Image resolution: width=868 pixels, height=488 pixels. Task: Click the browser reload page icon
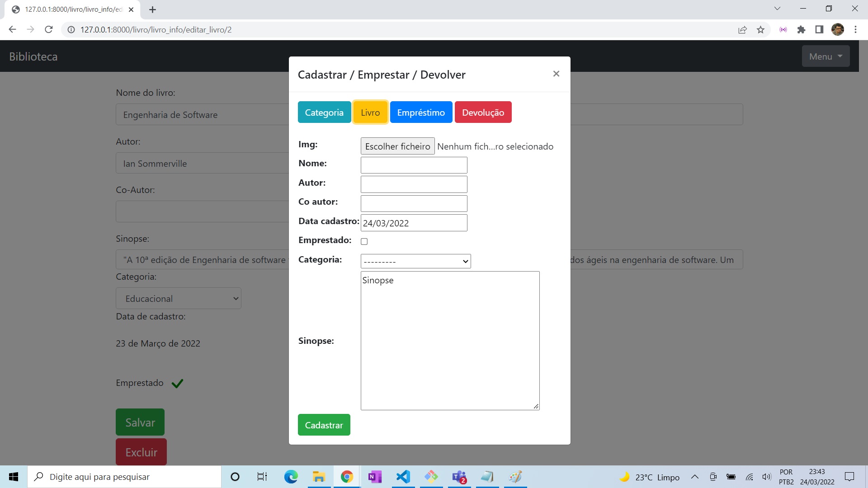[49, 30]
